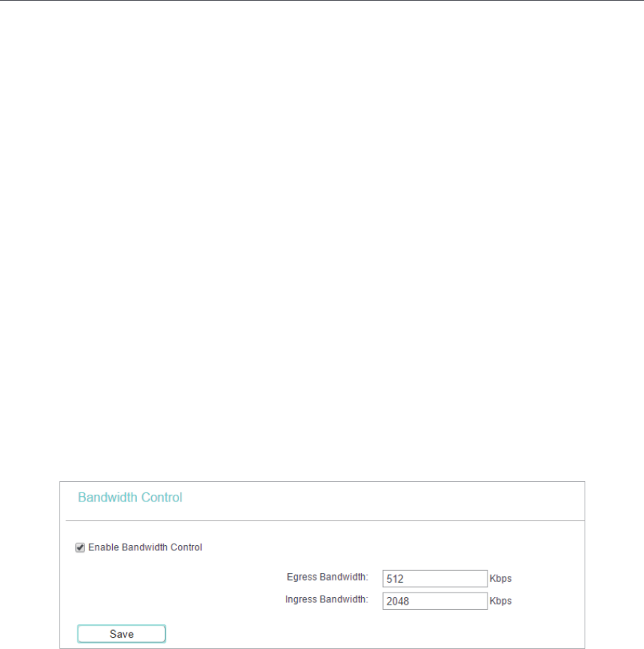The height and width of the screenshot is (649, 644).
Task: Click the Egress Bandwidth field showing 512
Action: (x=435, y=578)
